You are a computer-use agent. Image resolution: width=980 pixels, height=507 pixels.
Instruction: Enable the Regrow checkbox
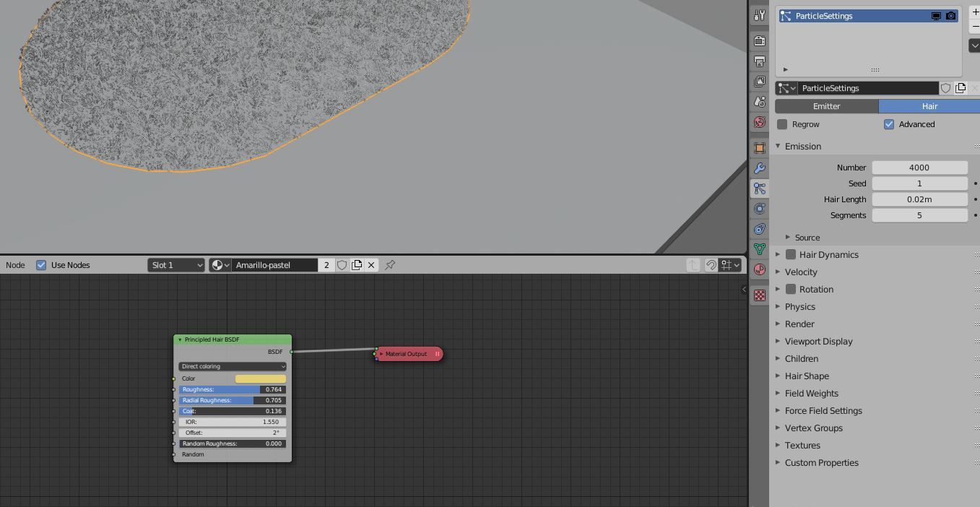coord(782,124)
